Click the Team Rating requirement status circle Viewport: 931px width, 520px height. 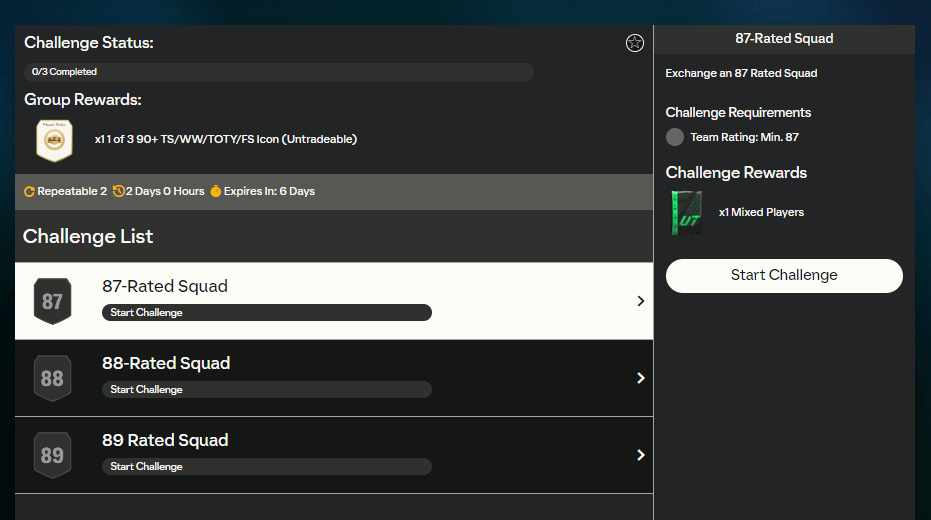675,137
